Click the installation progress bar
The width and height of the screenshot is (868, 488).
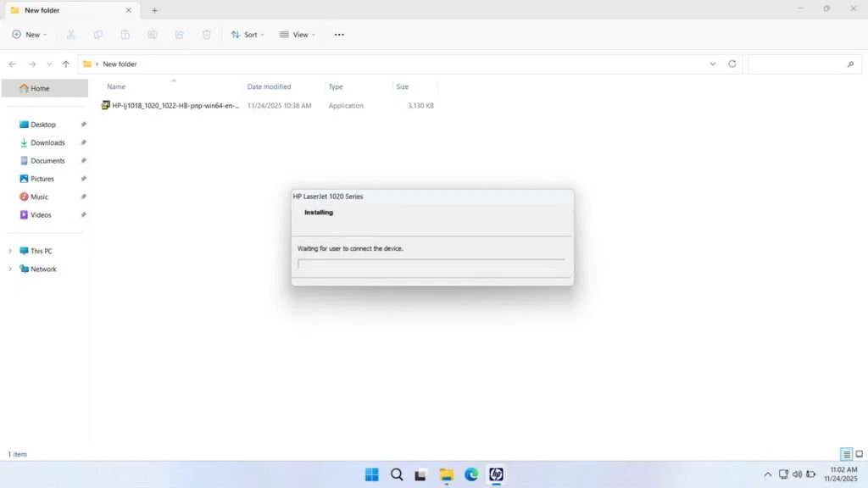[432, 264]
